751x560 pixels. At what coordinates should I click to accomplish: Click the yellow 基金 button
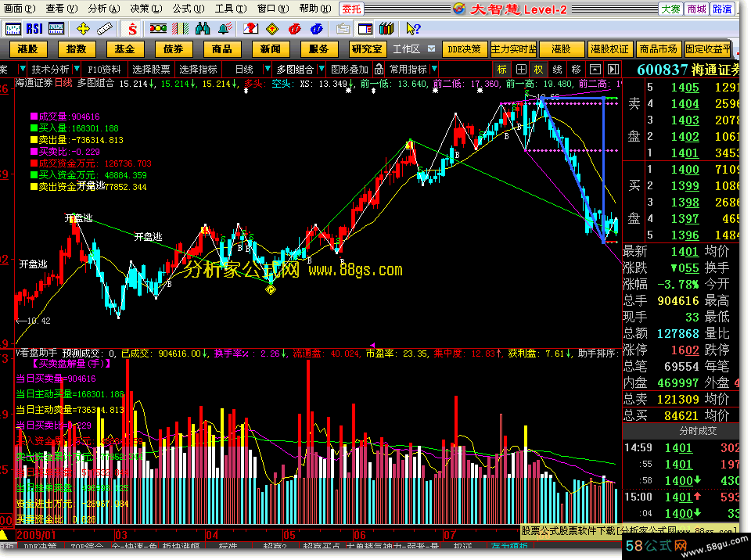click(124, 48)
